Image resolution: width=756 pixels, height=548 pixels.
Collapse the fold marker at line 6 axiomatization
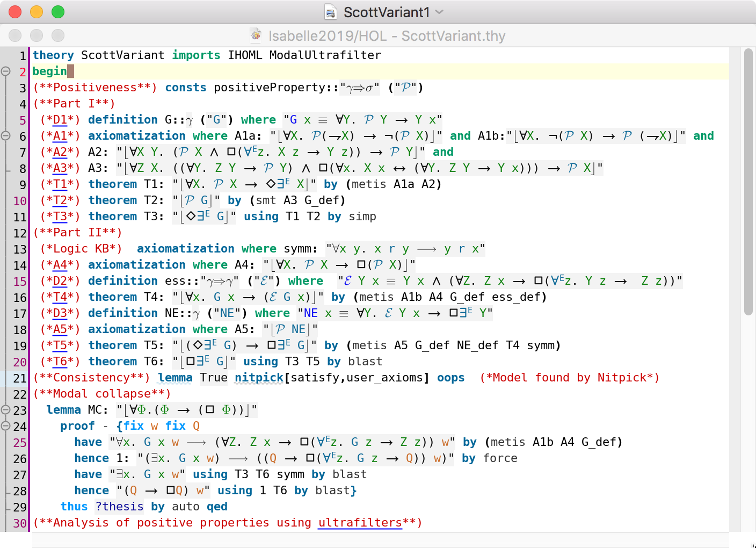pos(6,135)
